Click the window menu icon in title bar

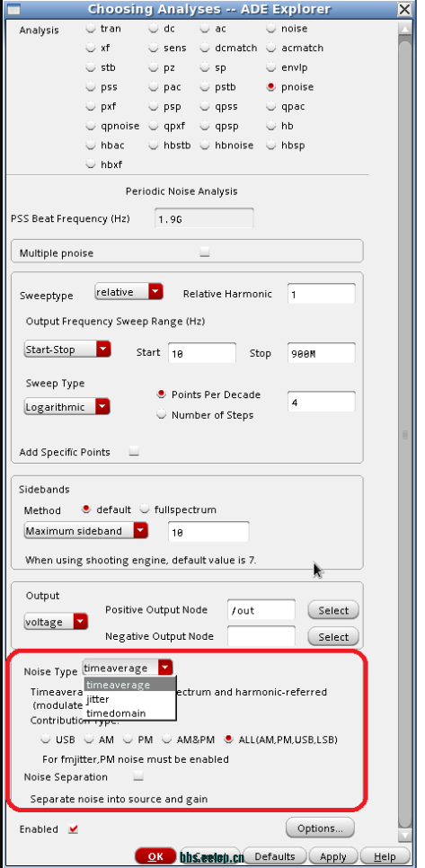point(12,9)
